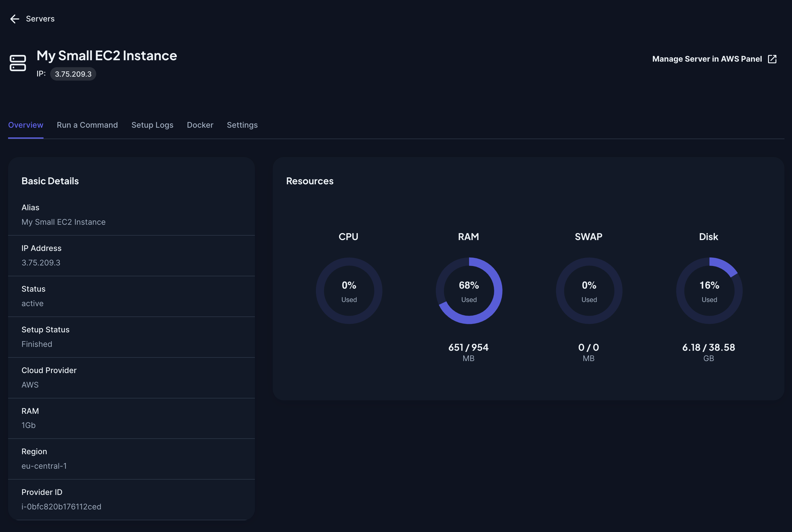Click the RAM 68% donut chart

[x=469, y=291]
